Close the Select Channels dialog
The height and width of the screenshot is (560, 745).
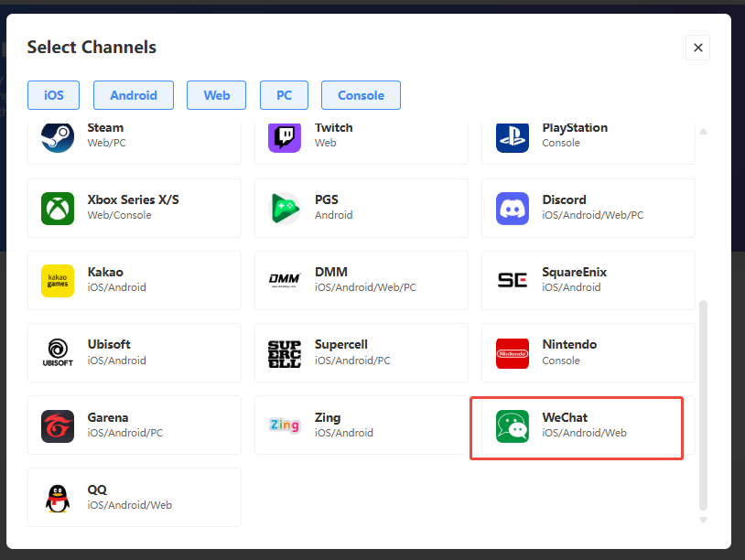[x=698, y=48]
